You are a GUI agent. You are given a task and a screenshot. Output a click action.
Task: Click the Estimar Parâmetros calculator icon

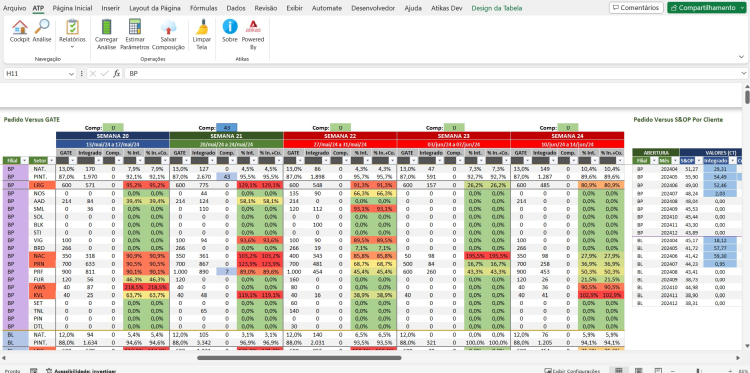click(x=135, y=27)
